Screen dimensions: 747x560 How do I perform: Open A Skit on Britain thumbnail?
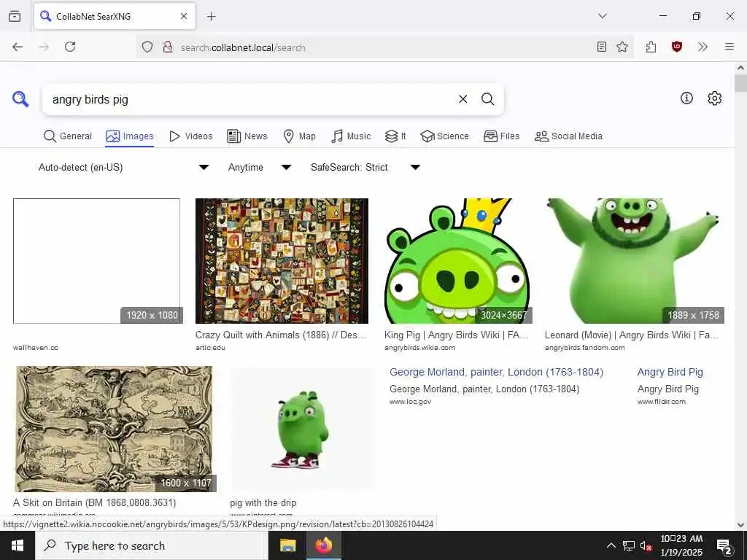click(x=115, y=429)
